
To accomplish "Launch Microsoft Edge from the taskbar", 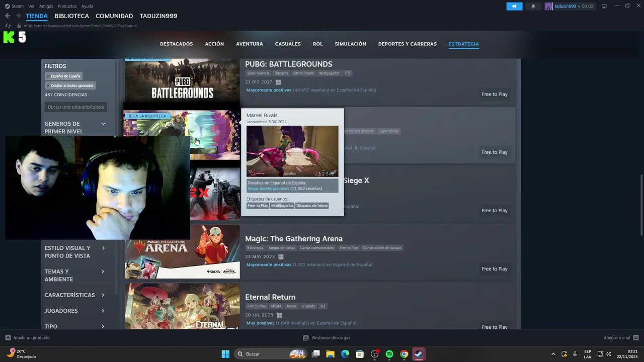I will (x=345, y=354).
